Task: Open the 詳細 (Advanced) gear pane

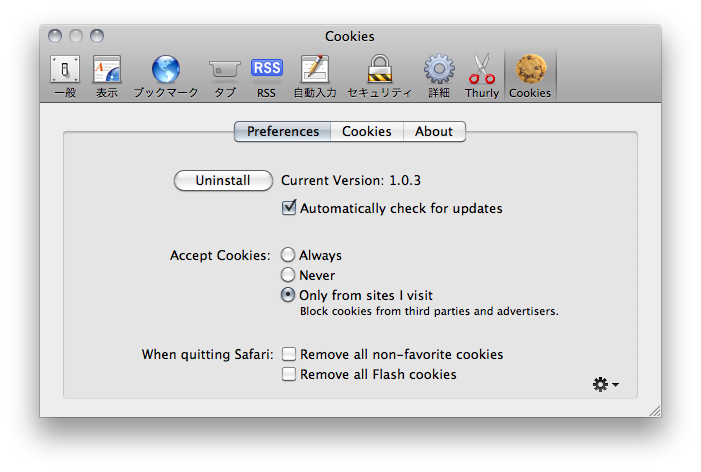Action: click(439, 76)
